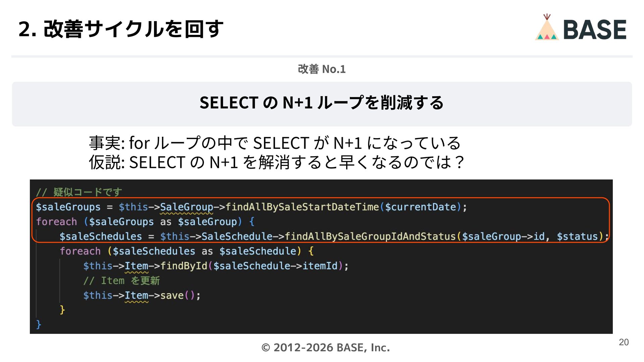
Task: Click the page number 20
Action: 624,342
